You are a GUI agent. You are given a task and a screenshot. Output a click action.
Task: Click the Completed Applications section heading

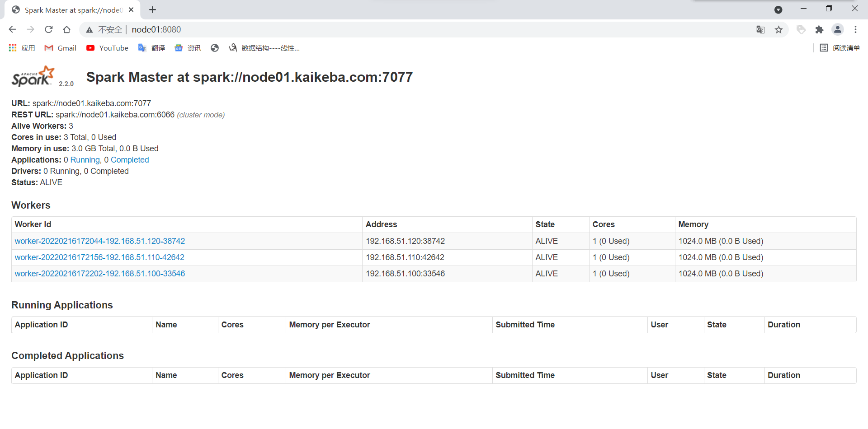click(67, 356)
